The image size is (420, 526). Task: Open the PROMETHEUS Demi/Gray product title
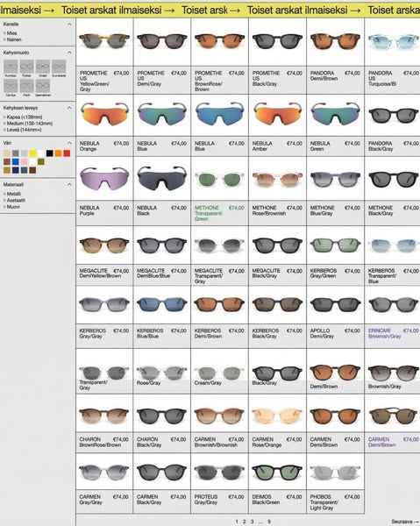151,79
